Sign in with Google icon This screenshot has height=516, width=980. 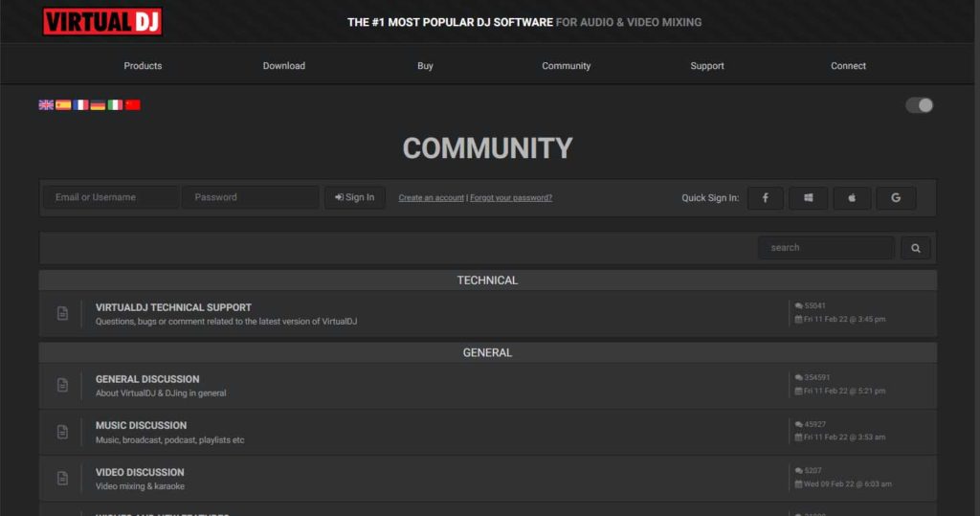(x=896, y=197)
